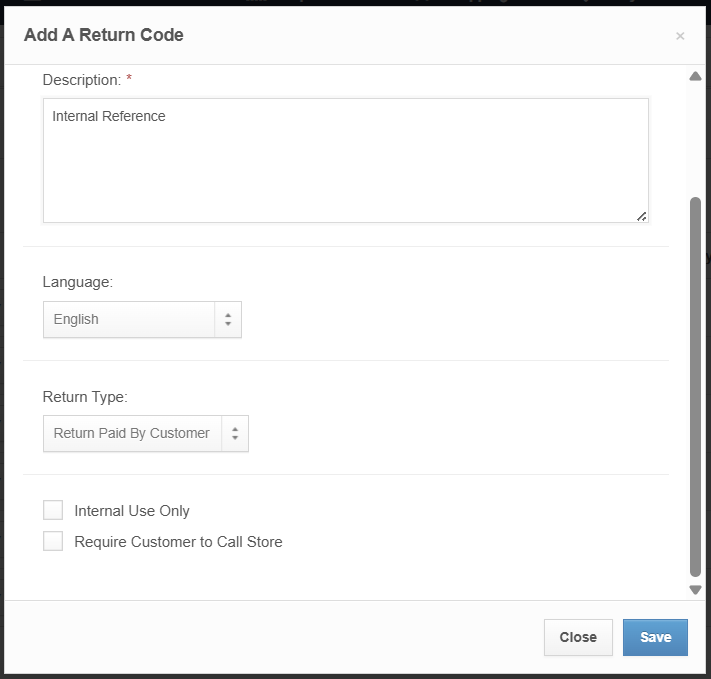Viewport: 711px width, 679px height.
Task: Click into the Description text area
Action: coord(345,160)
